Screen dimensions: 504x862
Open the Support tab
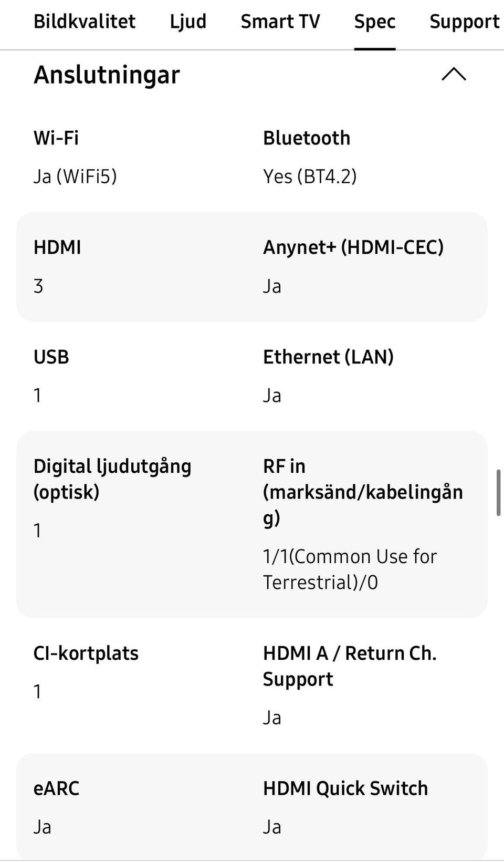point(464,22)
